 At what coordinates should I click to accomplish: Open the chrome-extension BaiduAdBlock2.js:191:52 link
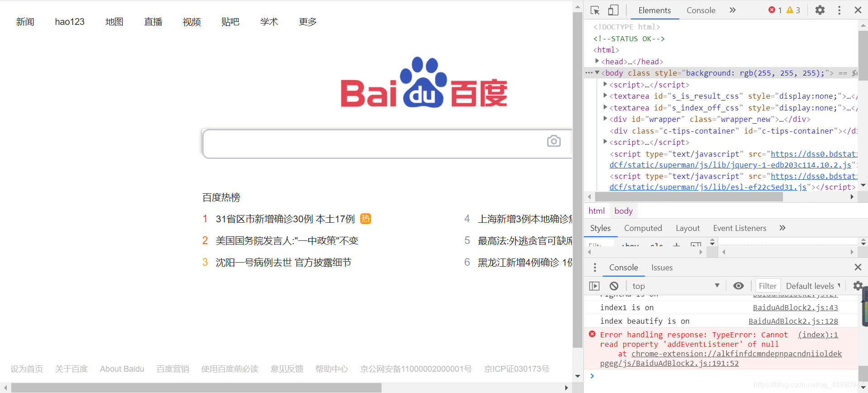(x=721, y=359)
